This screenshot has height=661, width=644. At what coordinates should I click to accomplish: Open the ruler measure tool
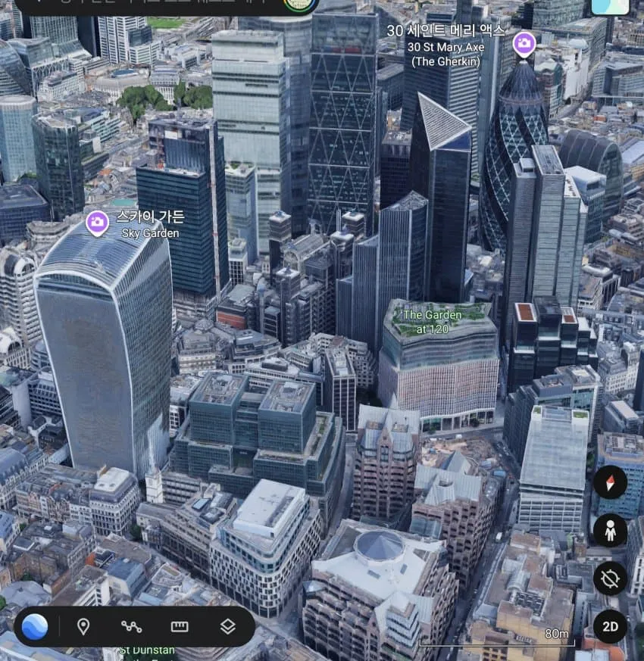pyautogui.click(x=180, y=627)
